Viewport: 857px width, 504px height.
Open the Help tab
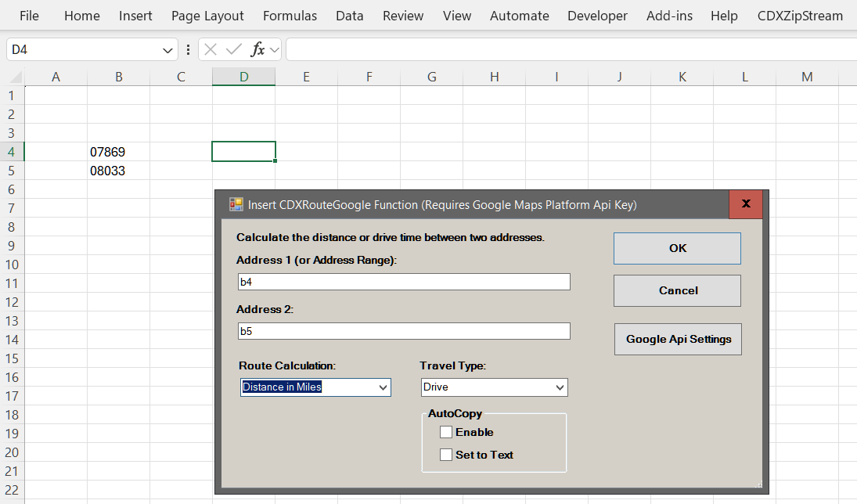click(x=724, y=16)
